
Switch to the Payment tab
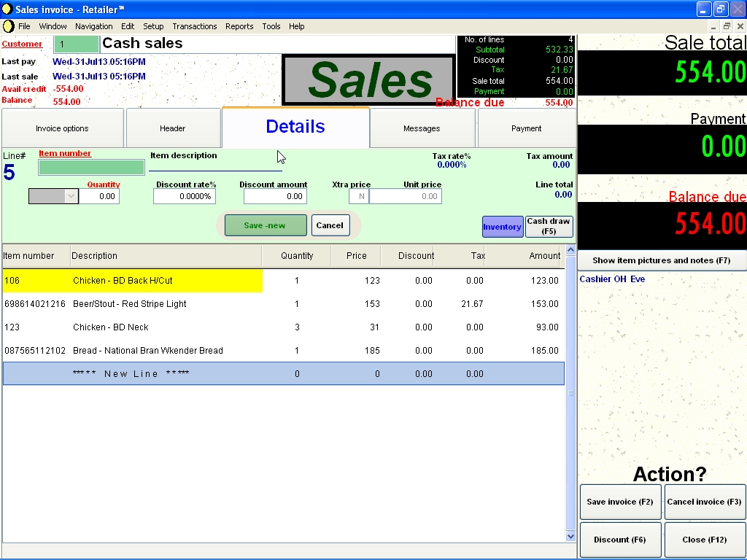[x=526, y=128]
